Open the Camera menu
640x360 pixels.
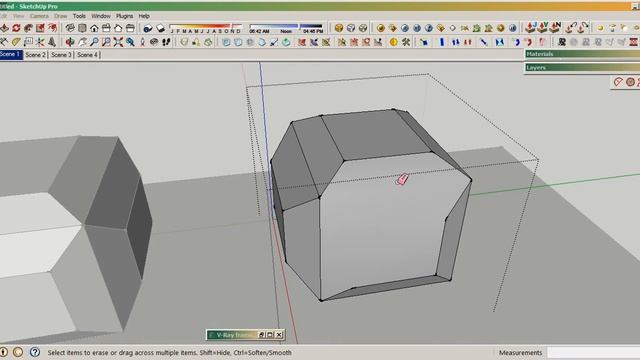39,16
